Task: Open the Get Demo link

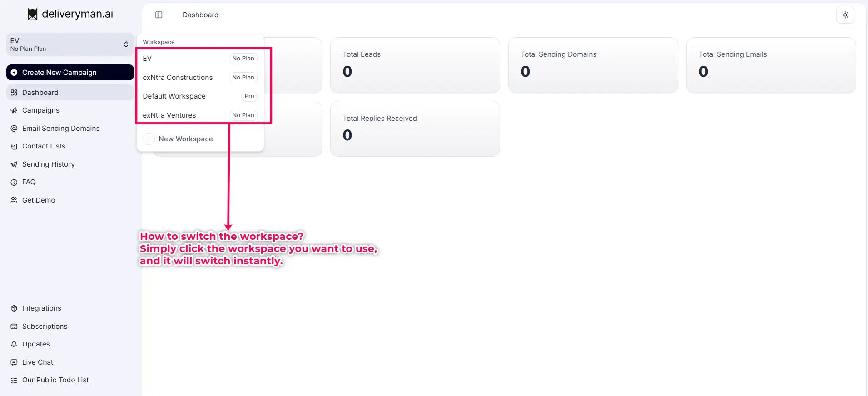Action: 39,200
